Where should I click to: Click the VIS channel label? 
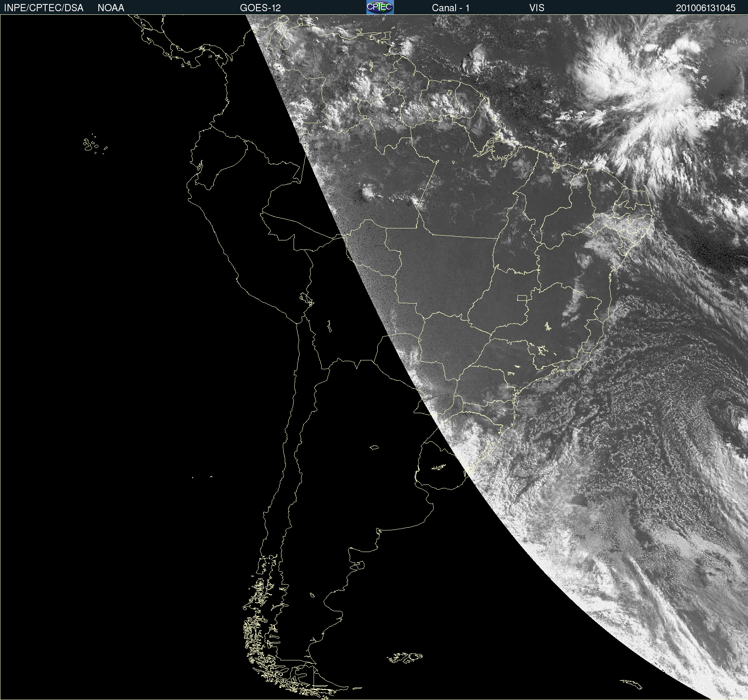point(537,8)
